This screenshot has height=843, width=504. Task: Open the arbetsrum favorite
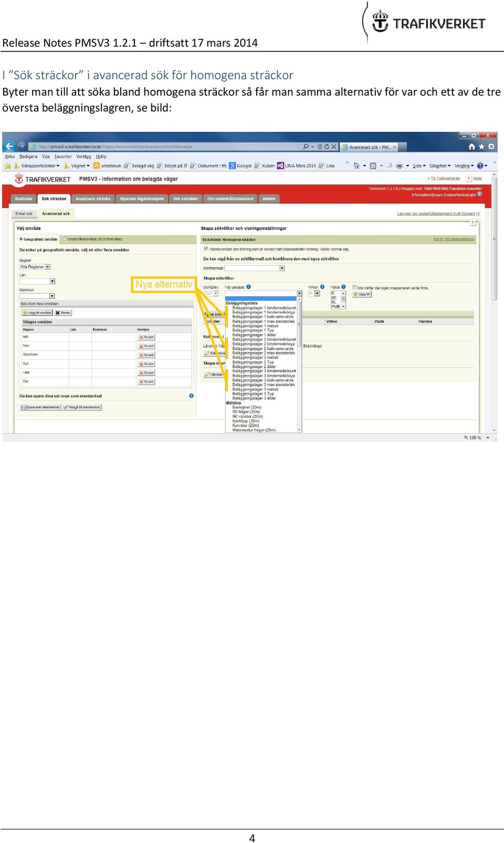pyautogui.click(x=107, y=166)
